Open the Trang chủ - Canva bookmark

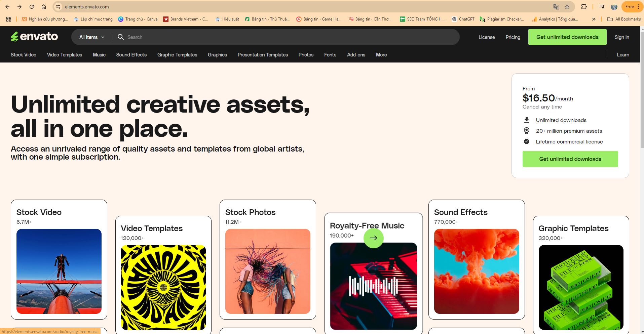tap(138, 19)
